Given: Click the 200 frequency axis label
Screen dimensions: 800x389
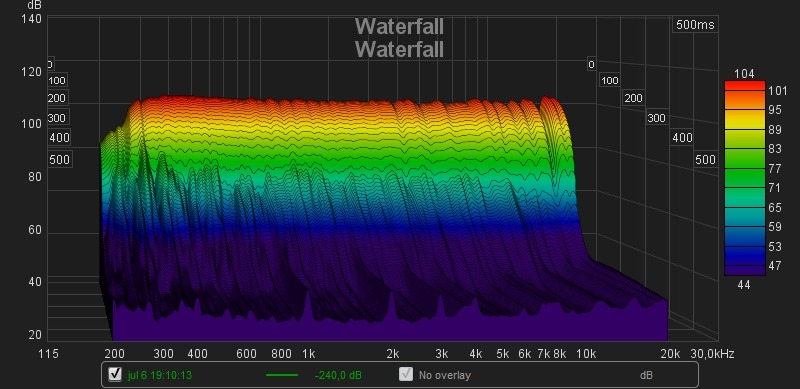Looking at the screenshot, I should click(x=114, y=354).
